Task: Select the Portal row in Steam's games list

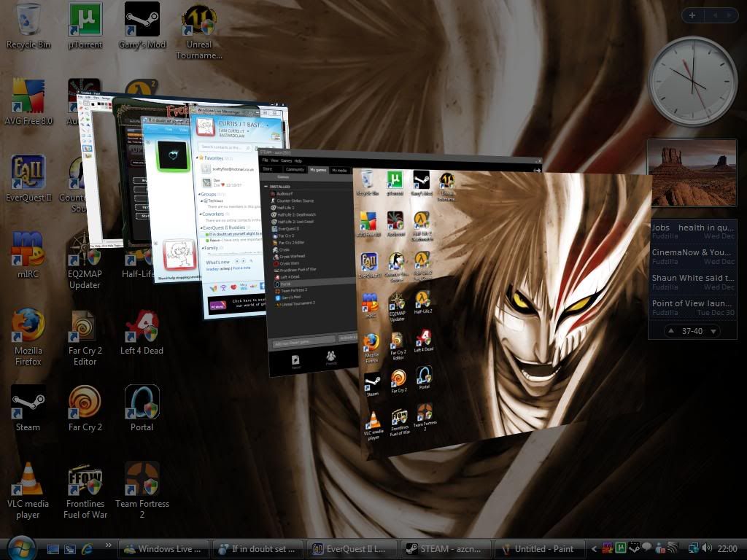Action: (x=314, y=284)
